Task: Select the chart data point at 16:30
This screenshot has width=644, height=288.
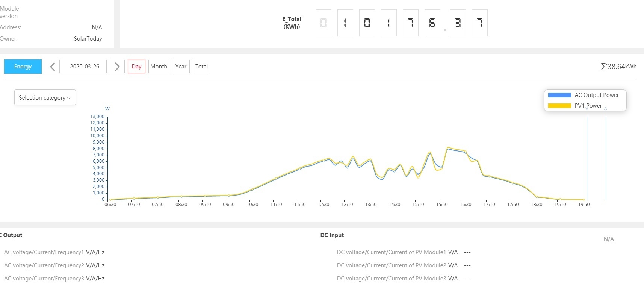Action: pyautogui.click(x=466, y=152)
